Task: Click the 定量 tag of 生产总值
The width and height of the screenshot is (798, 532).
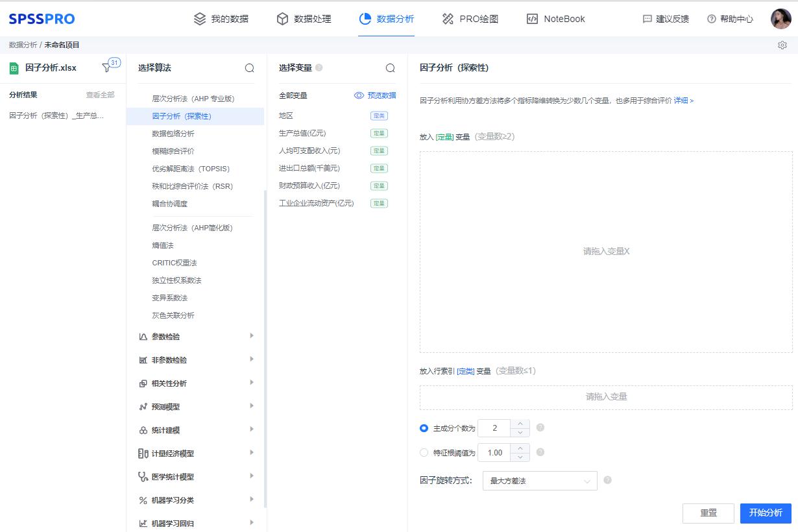Action: point(379,133)
